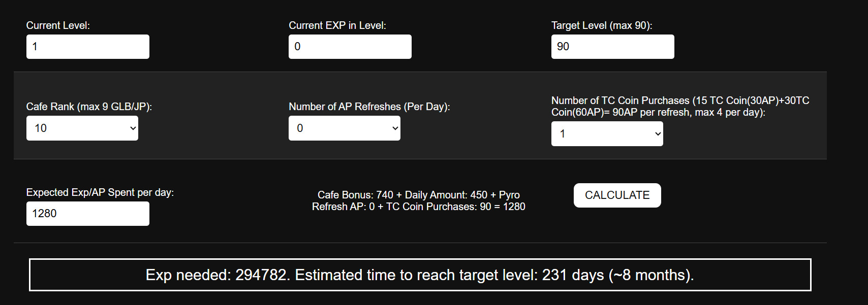Select the Target Level input box
The width and height of the screenshot is (868, 305).
612,47
